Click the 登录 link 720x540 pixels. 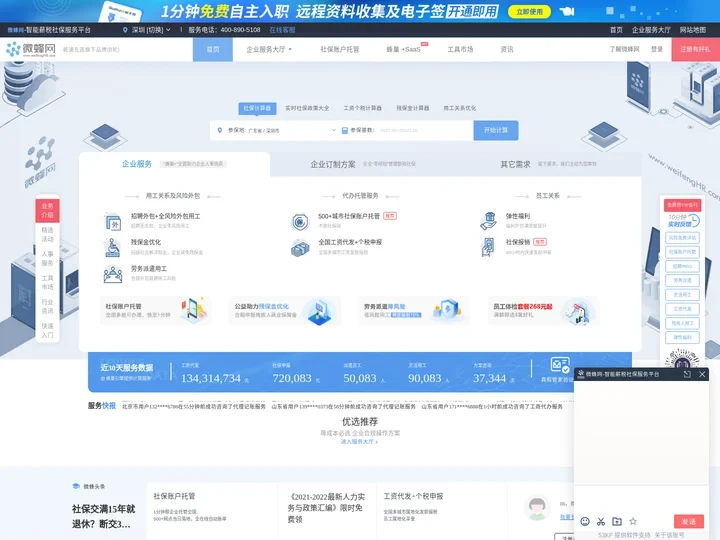657,49
